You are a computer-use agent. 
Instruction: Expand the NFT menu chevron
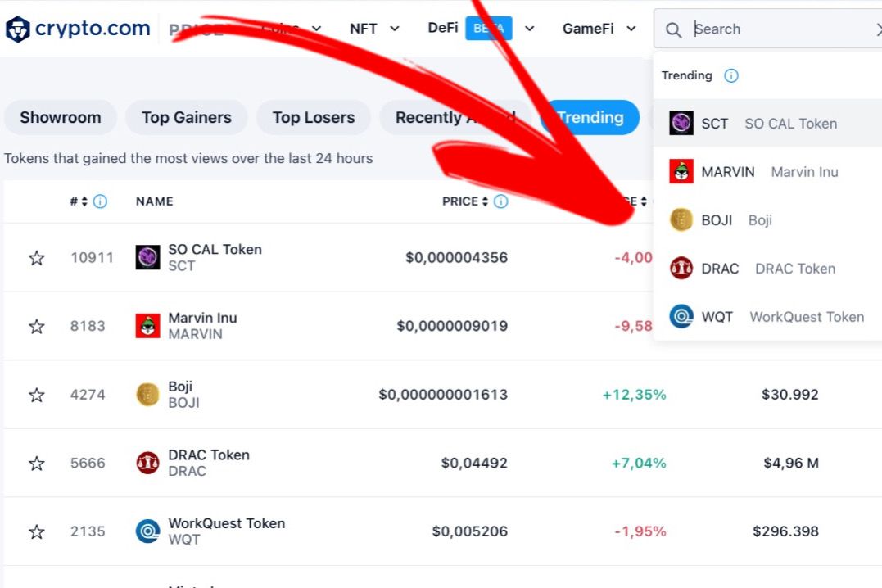394,29
